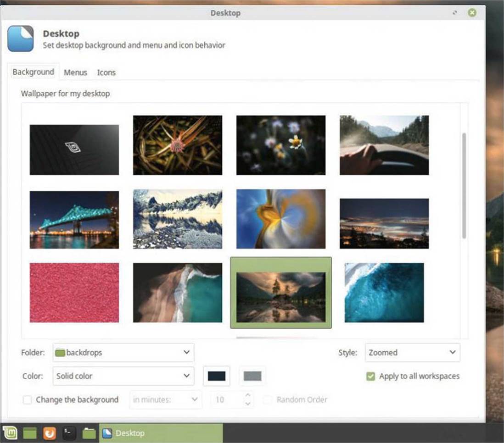Select the red glitter texture wallpaper
Viewport: 504px width, 443px height.
pos(74,293)
